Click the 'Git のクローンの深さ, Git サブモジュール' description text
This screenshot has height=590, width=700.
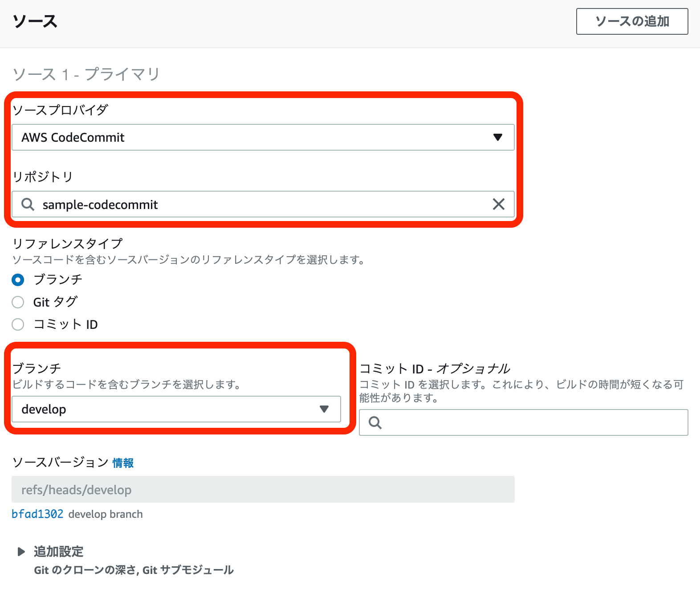134,570
